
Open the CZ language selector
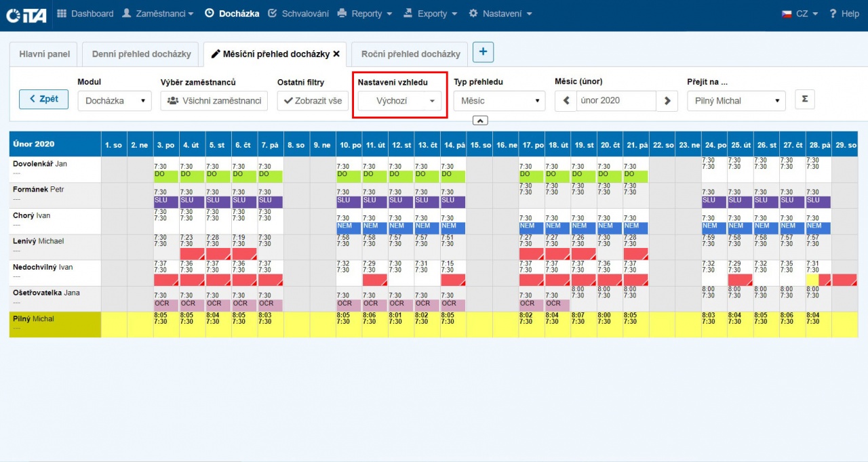click(800, 14)
